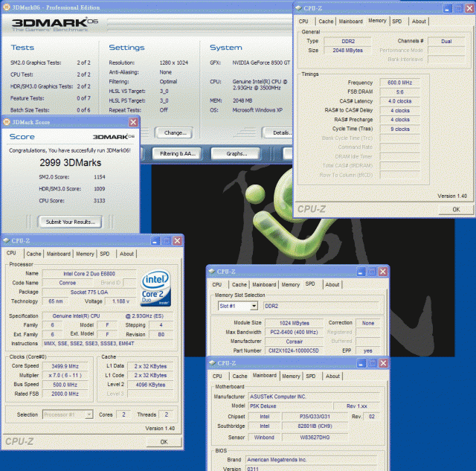Click the 4.0 clocks CAS# Latency value

point(399,101)
